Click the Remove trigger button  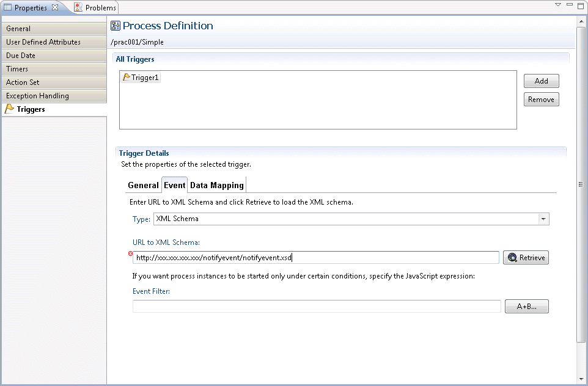tap(541, 100)
